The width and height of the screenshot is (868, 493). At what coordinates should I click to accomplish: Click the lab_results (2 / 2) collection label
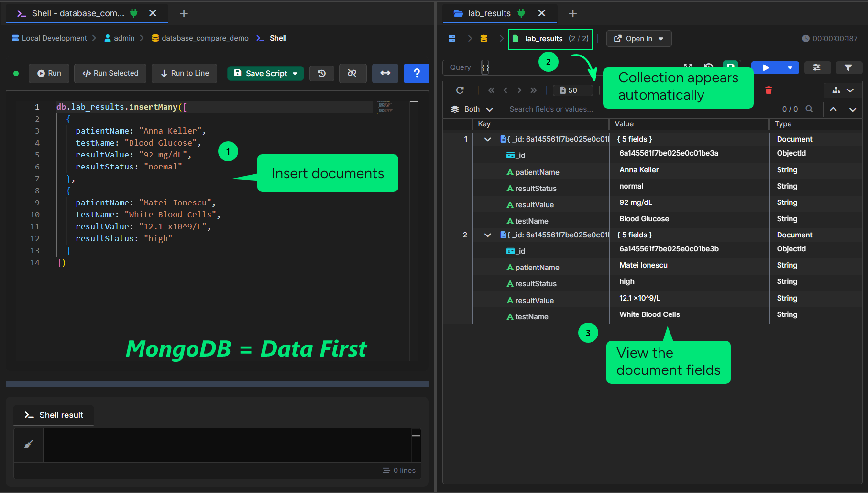pos(550,39)
